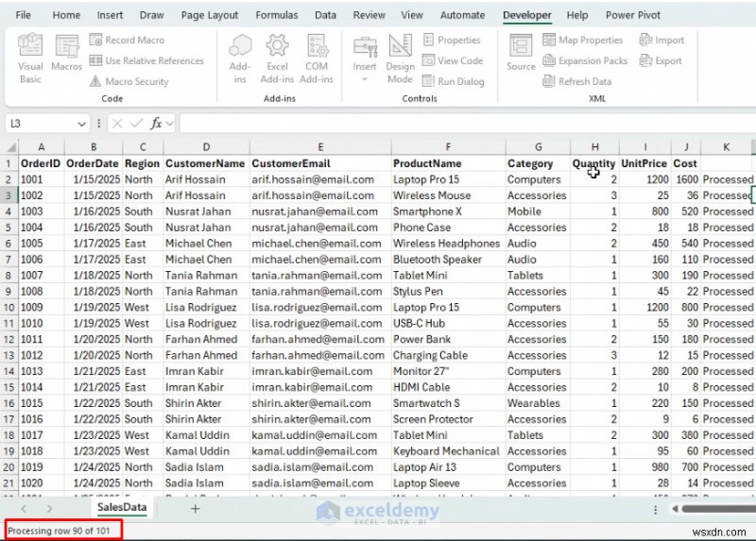Select the Quantity header cell
756x541 pixels.
pos(594,163)
